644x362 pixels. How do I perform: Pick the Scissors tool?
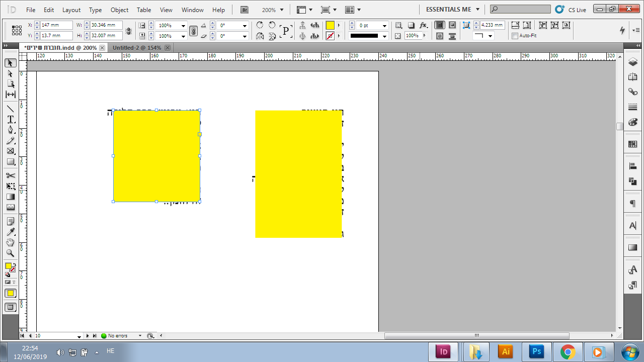point(10,175)
